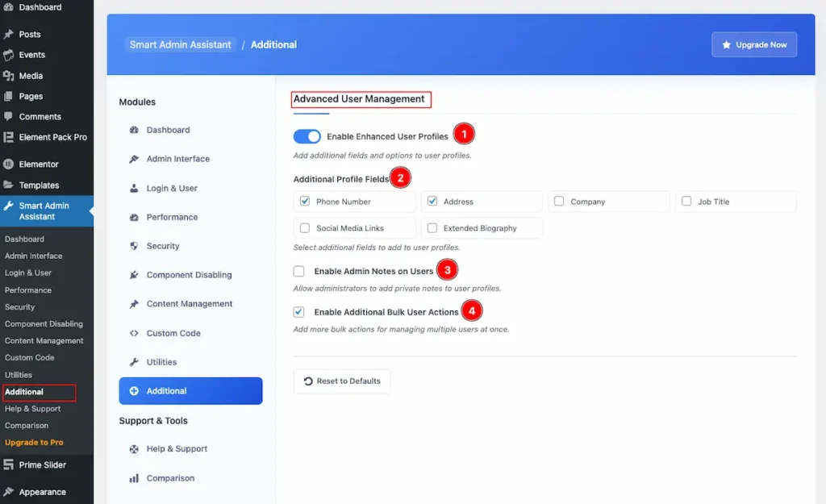This screenshot has height=504, width=826.
Task: Toggle Enable Enhanced User Profiles switch
Action: pos(307,136)
